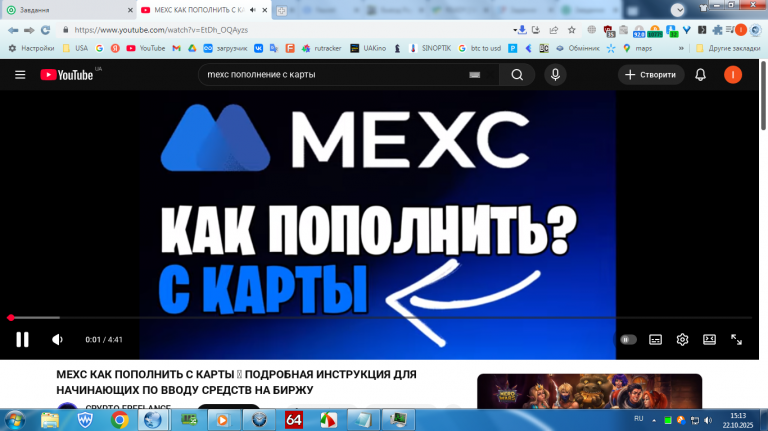
Task: Open the Windows Start menu
Action: click(x=15, y=420)
